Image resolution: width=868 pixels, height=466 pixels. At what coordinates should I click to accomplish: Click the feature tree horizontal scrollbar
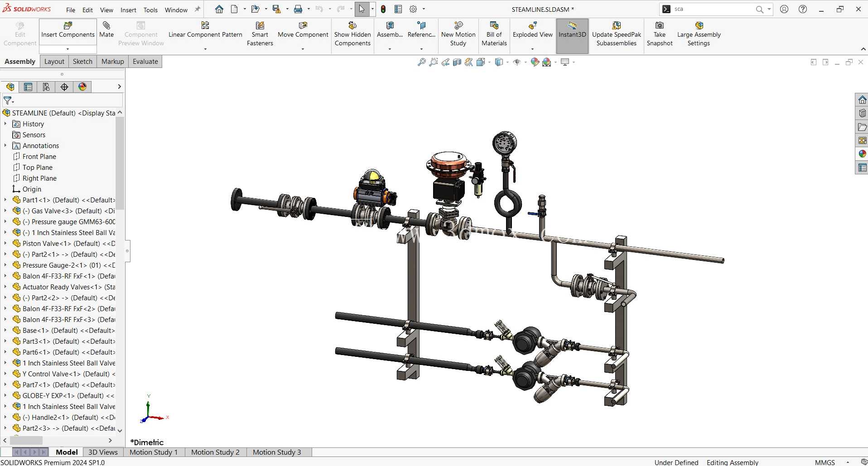(x=26, y=440)
